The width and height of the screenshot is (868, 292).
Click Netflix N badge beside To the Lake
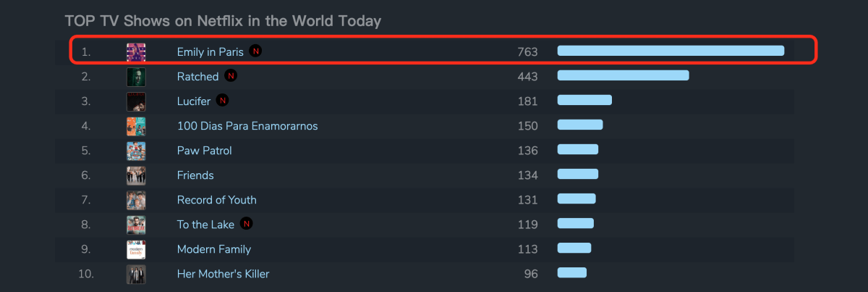point(247,223)
